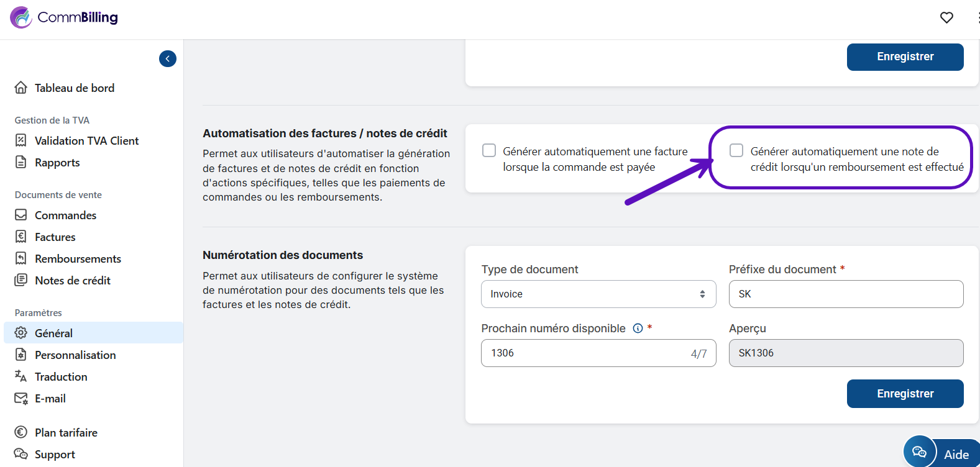Collapse the sidebar with the chevron button

point(168,58)
